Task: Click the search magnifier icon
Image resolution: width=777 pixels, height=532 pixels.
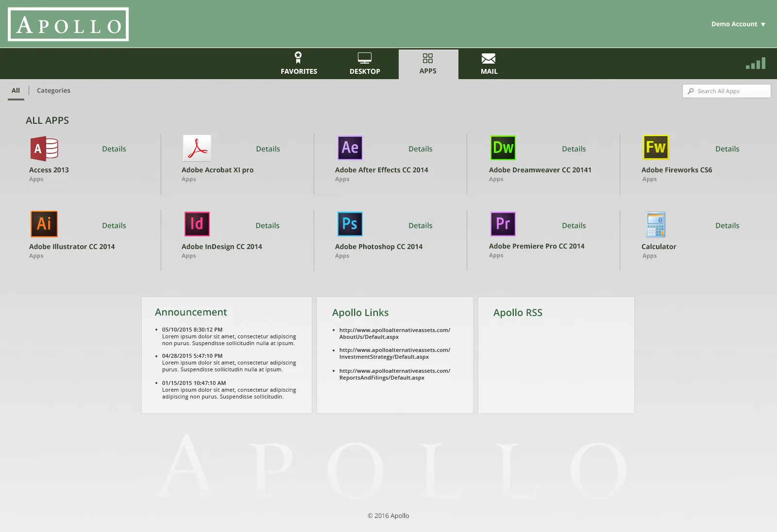Action: [x=691, y=91]
